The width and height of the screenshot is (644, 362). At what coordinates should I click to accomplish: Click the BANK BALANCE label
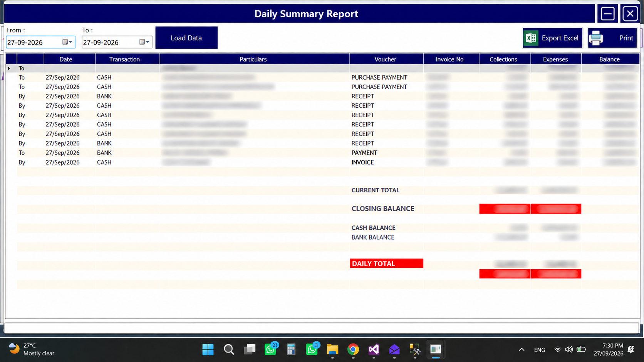[x=372, y=237]
